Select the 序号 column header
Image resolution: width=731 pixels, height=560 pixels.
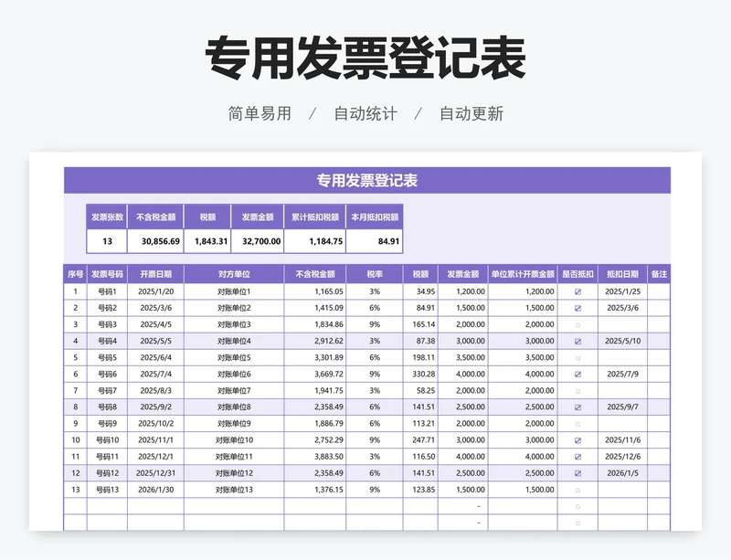[75, 274]
